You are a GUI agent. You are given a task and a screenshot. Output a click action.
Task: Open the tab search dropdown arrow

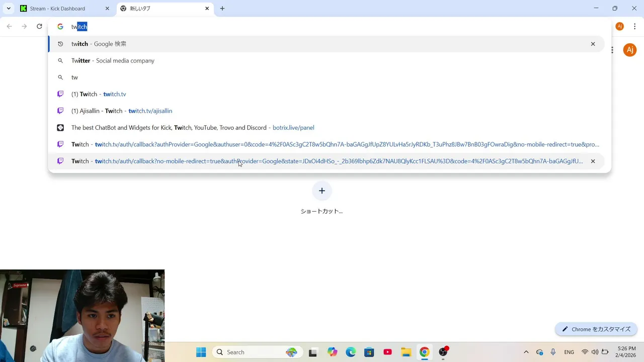point(9,9)
